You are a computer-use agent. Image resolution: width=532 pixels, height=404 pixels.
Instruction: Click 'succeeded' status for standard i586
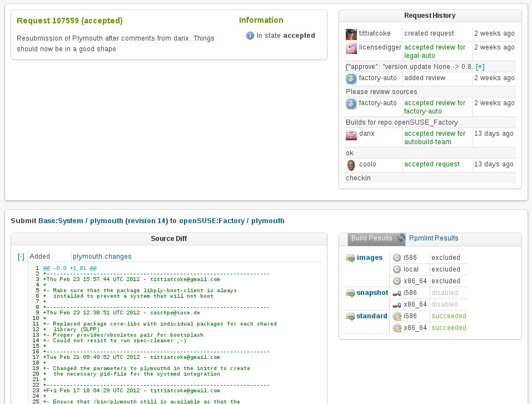click(x=449, y=316)
